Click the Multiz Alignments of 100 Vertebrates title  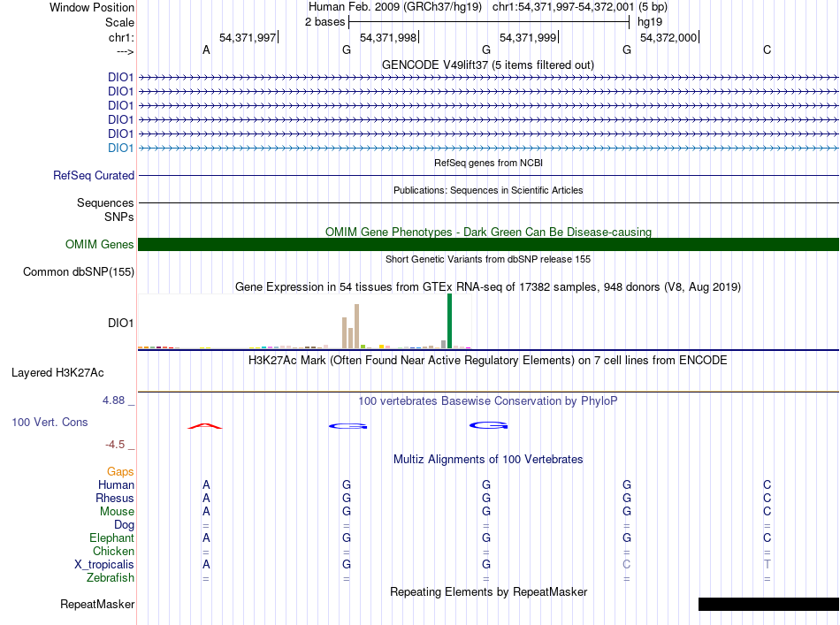coord(488,459)
